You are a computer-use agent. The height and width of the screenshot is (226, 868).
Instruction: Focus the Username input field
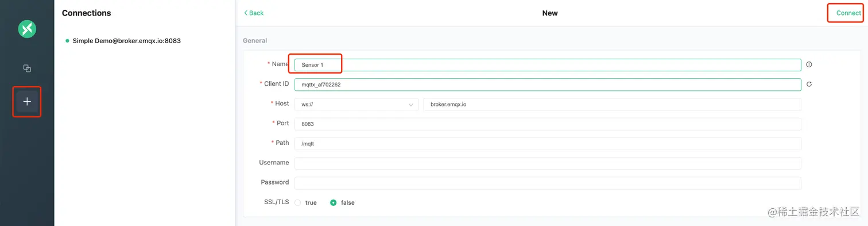548,163
